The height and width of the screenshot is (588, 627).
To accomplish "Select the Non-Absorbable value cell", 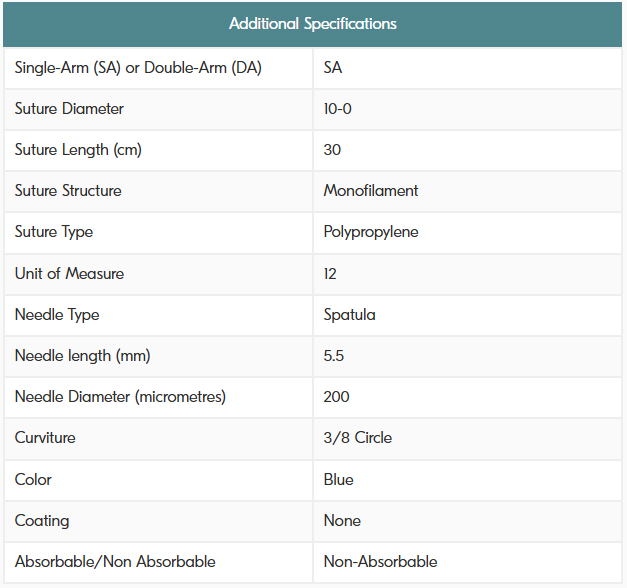I will pyautogui.click(x=380, y=561).
